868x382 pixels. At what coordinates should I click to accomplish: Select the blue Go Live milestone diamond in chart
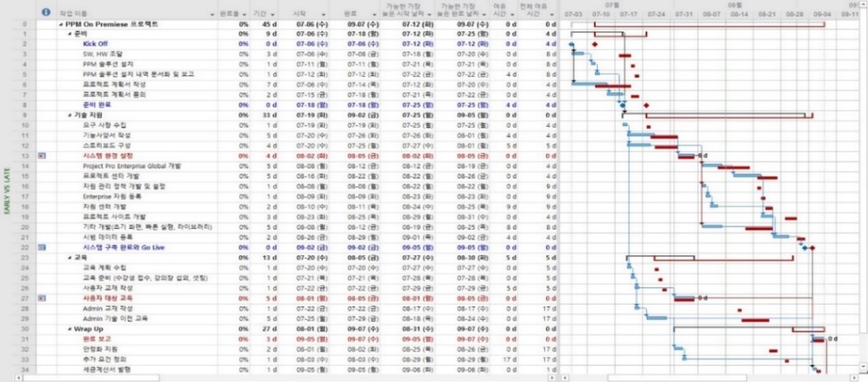click(x=805, y=247)
